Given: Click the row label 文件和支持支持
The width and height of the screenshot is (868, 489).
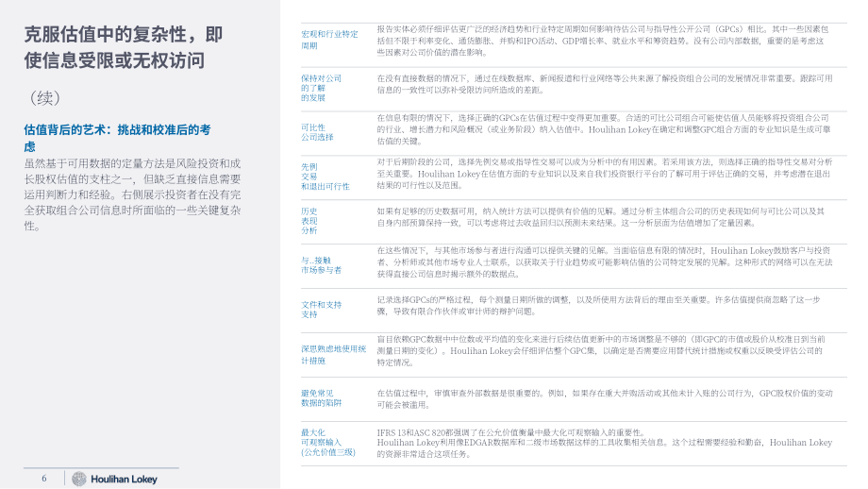Looking at the screenshot, I should 322,310.
